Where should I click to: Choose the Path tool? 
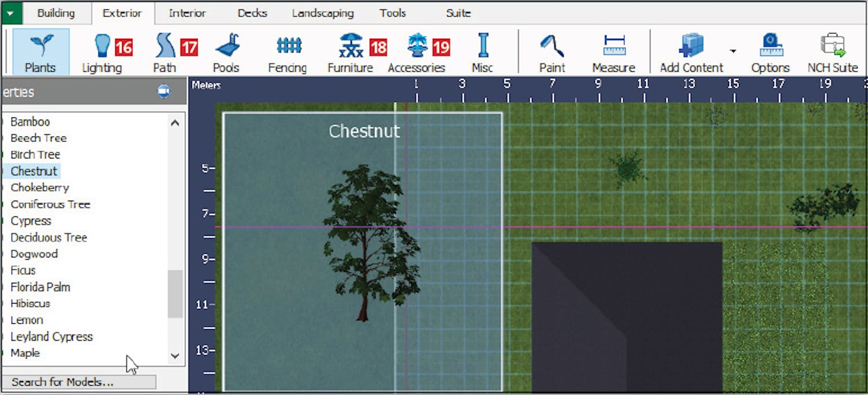coord(165,52)
